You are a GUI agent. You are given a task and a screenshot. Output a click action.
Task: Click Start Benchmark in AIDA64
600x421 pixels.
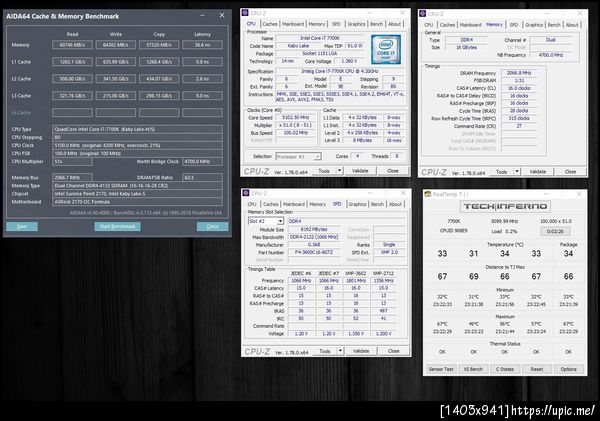coord(117,227)
